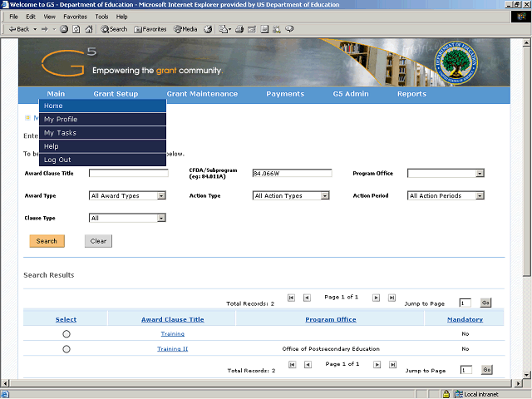The width and height of the screenshot is (532, 399).
Task: Click the browser Back arrow button
Action: [19, 29]
